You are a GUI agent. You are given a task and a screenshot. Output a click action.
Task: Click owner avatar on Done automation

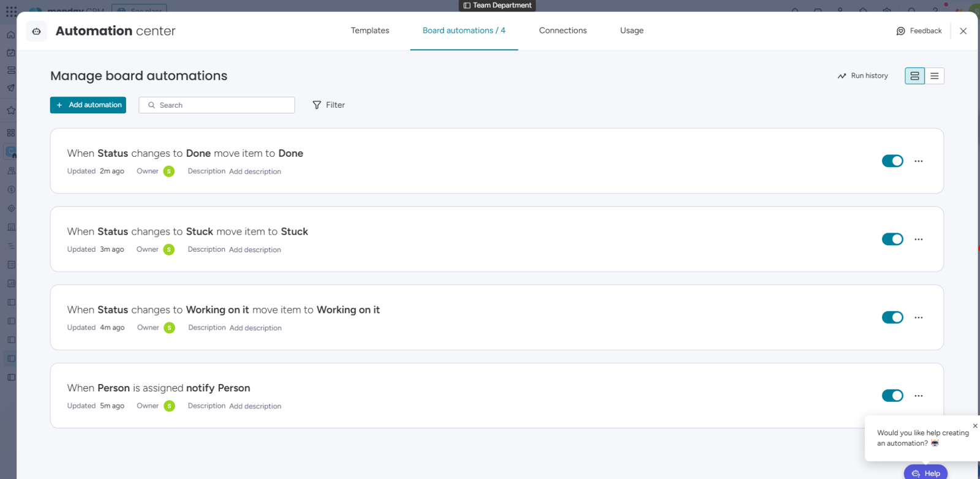(x=169, y=172)
